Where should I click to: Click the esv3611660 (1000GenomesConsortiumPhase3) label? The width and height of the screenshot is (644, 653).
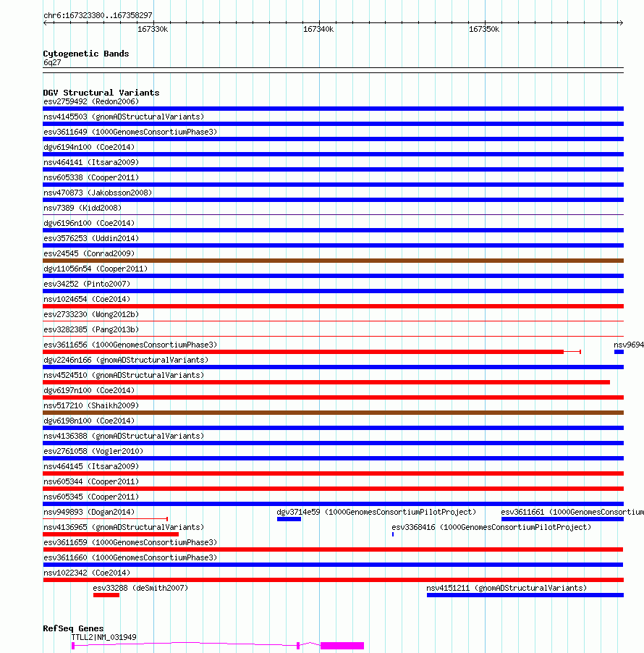130,557
